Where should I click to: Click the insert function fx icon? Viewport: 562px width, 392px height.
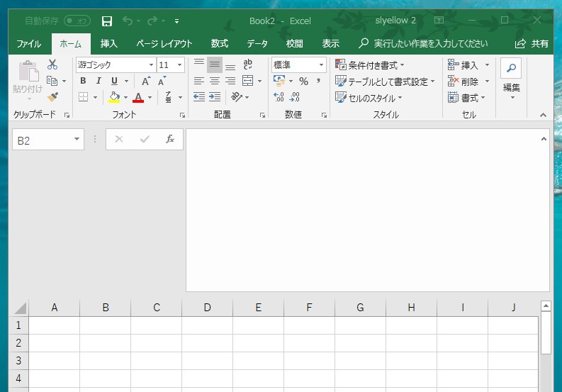pos(170,140)
